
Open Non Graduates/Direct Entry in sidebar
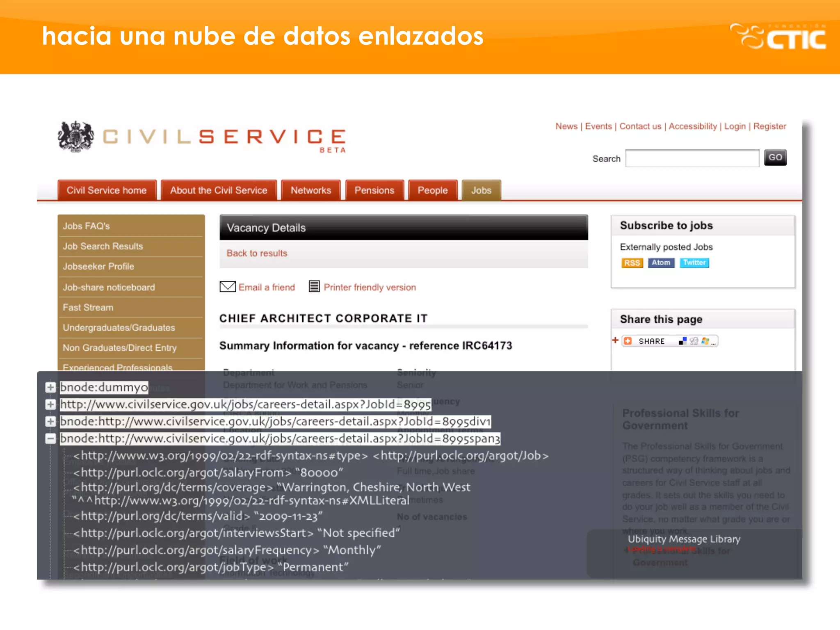pos(131,348)
